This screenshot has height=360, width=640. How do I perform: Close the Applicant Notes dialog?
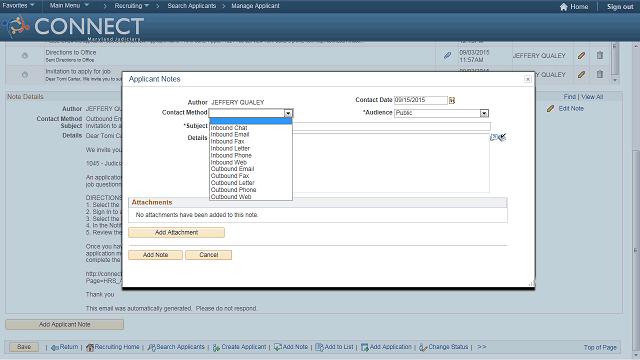tap(528, 79)
